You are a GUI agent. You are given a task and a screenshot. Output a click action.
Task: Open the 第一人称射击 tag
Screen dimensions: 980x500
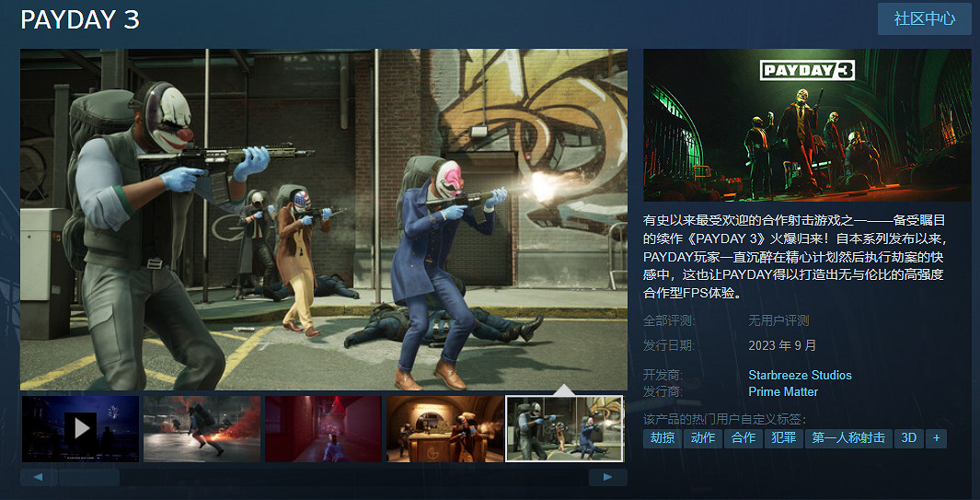point(848,438)
